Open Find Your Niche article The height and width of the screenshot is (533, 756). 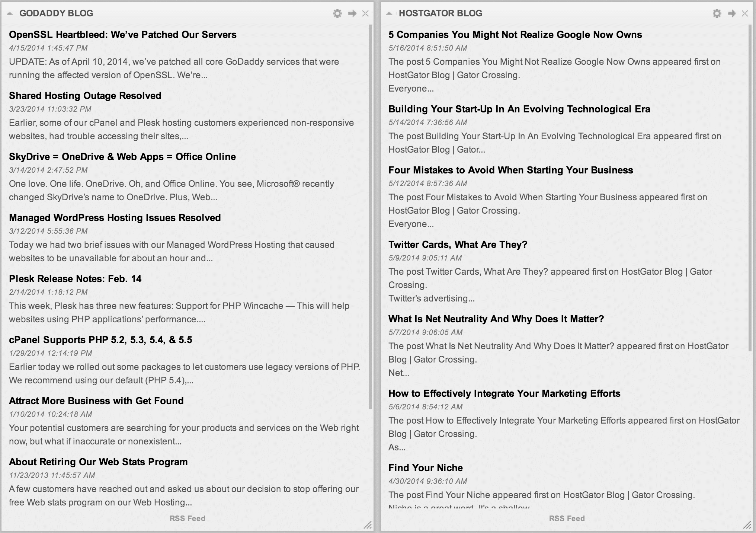[x=426, y=468]
